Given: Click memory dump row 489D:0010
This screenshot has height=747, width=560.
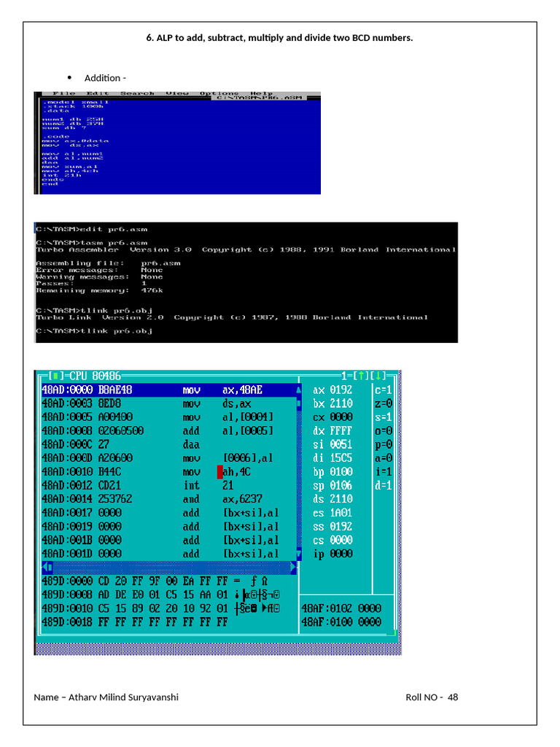Looking at the screenshot, I should coord(161,609).
